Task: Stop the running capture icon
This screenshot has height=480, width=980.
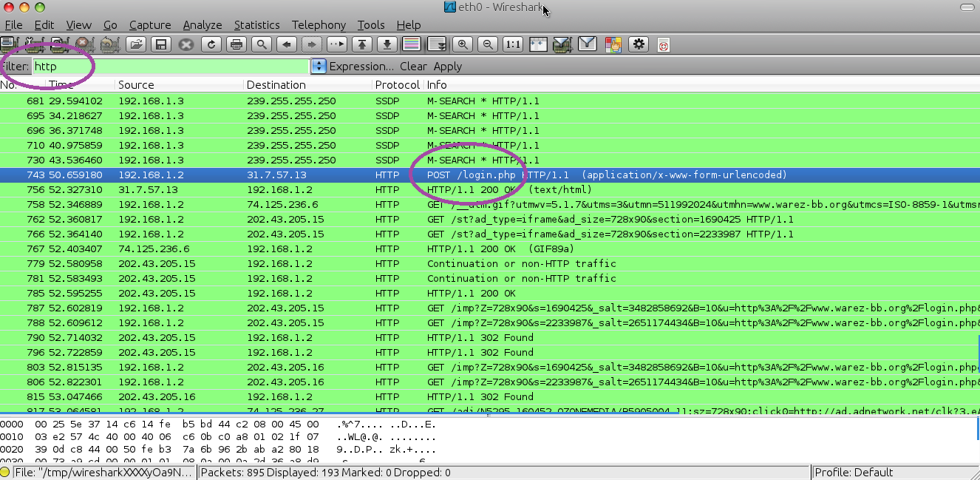Action: pyautogui.click(x=85, y=44)
